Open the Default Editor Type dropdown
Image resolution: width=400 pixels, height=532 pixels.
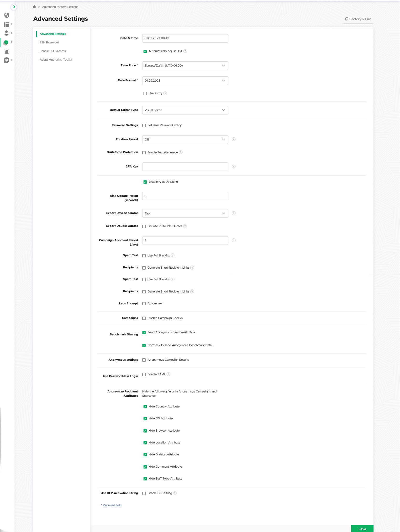pos(185,110)
